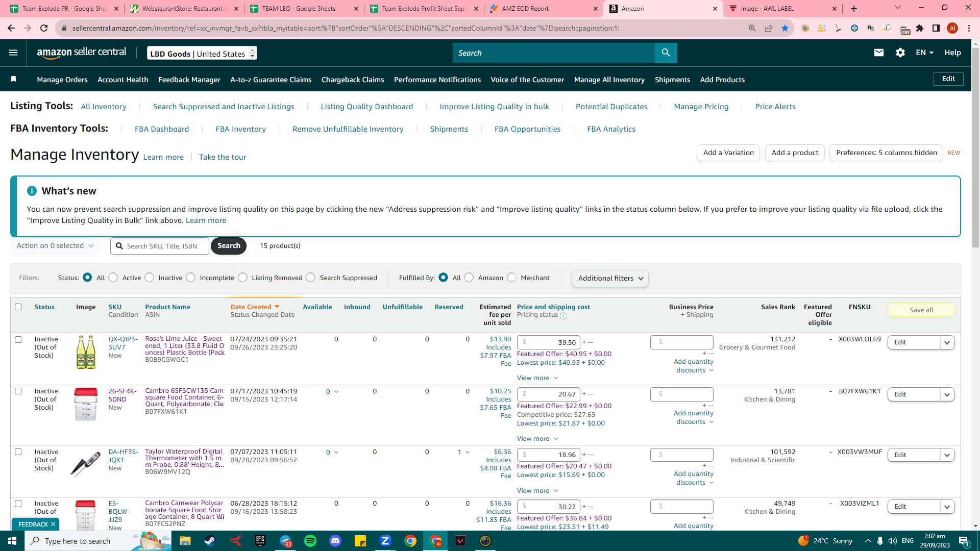Open Feedback Manager in navigation bar

pyautogui.click(x=189, y=80)
